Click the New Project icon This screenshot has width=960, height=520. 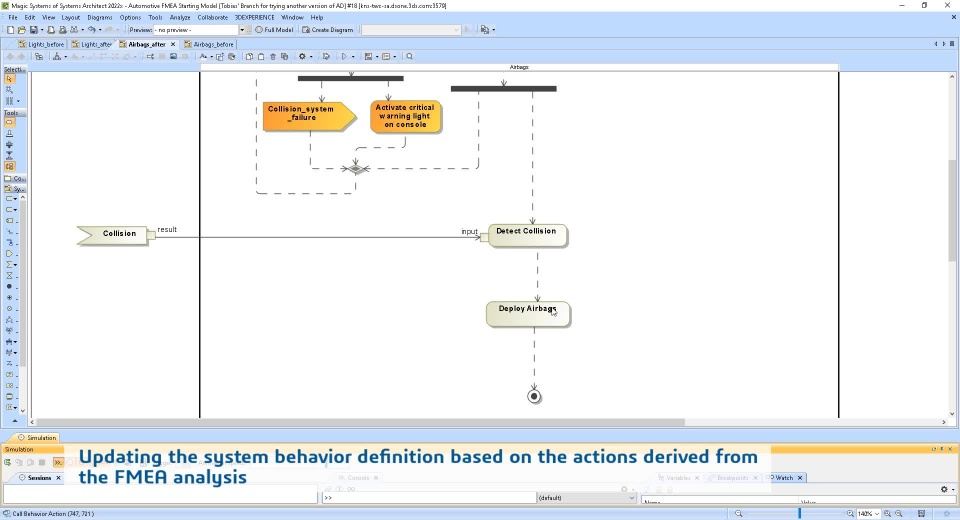[x=10, y=29]
